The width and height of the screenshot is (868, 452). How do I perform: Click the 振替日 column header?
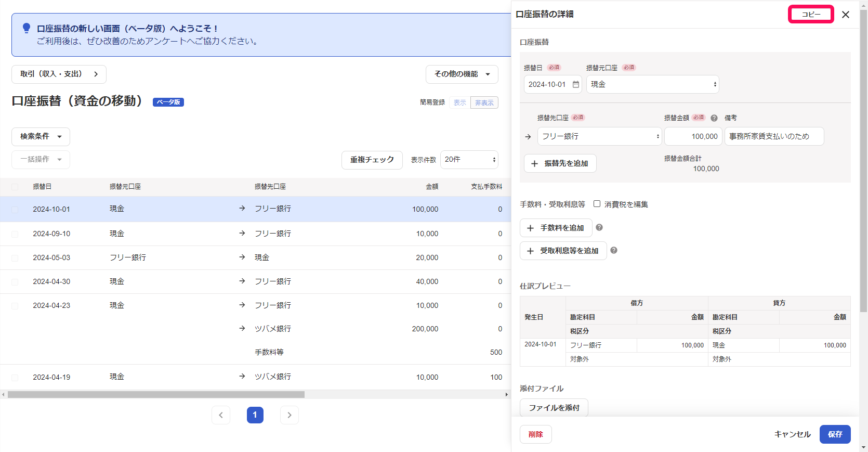[x=42, y=187]
